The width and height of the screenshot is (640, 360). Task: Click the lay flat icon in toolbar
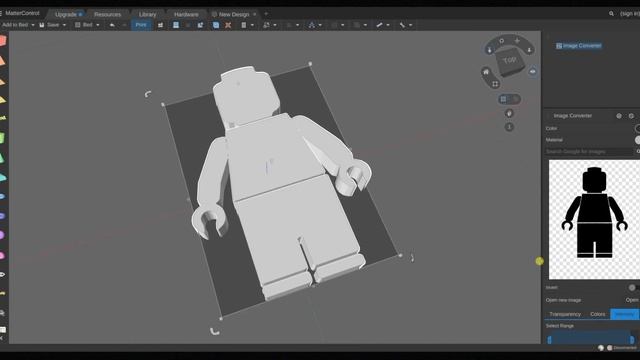point(176,25)
